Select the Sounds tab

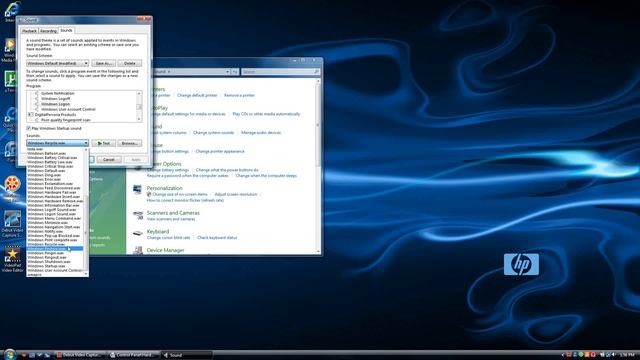point(66,31)
